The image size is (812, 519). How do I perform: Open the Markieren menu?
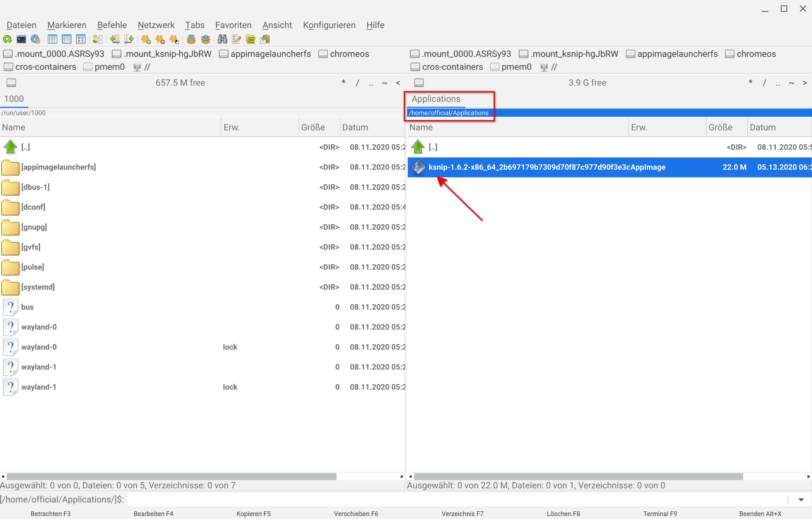pyautogui.click(x=67, y=25)
